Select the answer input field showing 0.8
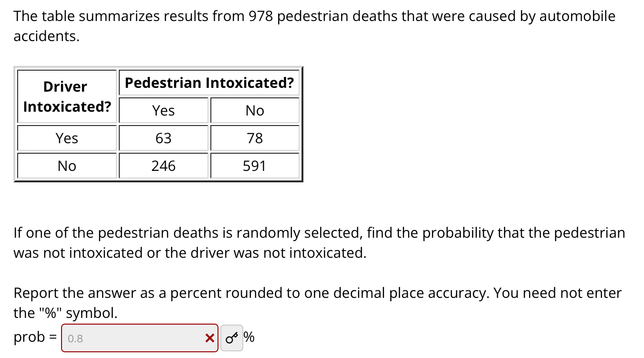Screen dimensions: 644x358 [x=134, y=337]
